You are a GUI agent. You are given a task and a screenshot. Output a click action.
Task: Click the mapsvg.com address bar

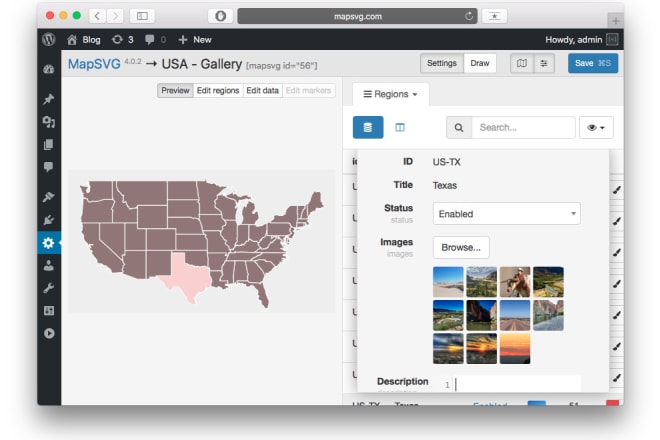click(x=357, y=16)
